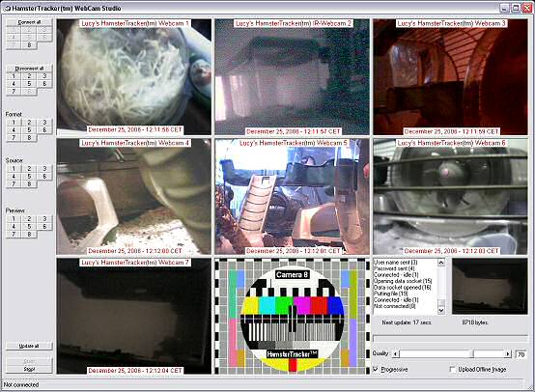Click the Disconnect all button
The image size is (535, 392).
click(29, 69)
